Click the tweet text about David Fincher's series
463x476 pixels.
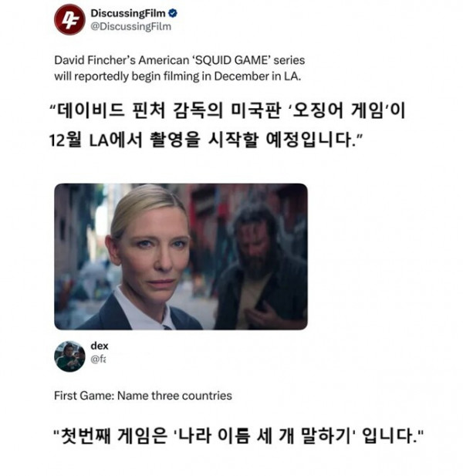coord(180,69)
